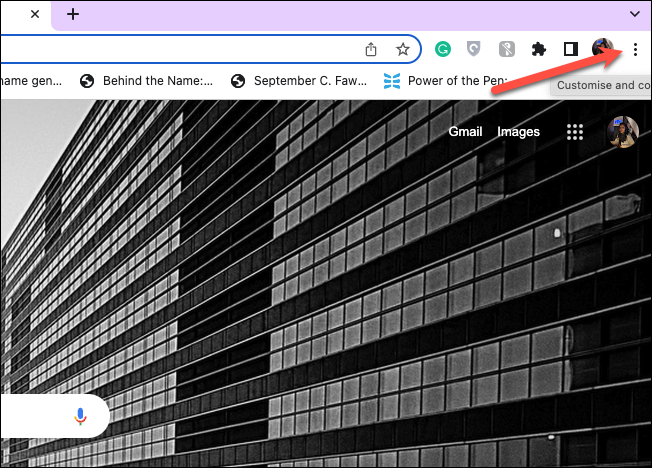Image resolution: width=652 pixels, height=468 pixels.
Task: Open the 'Behind the Name:...' bookmark
Action: [146, 81]
